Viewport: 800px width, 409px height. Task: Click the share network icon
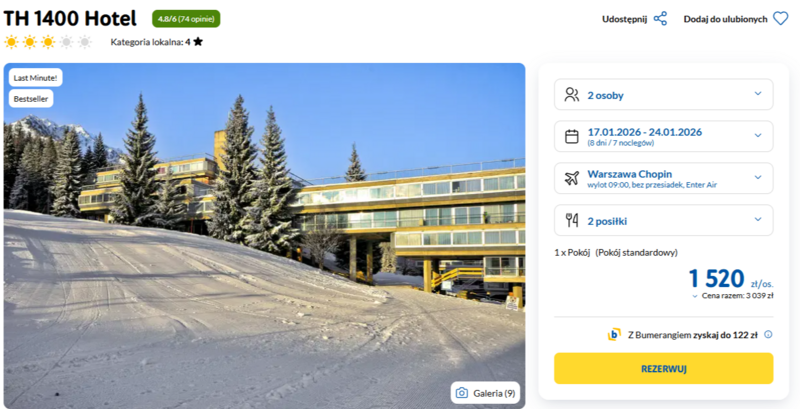tap(660, 19)
